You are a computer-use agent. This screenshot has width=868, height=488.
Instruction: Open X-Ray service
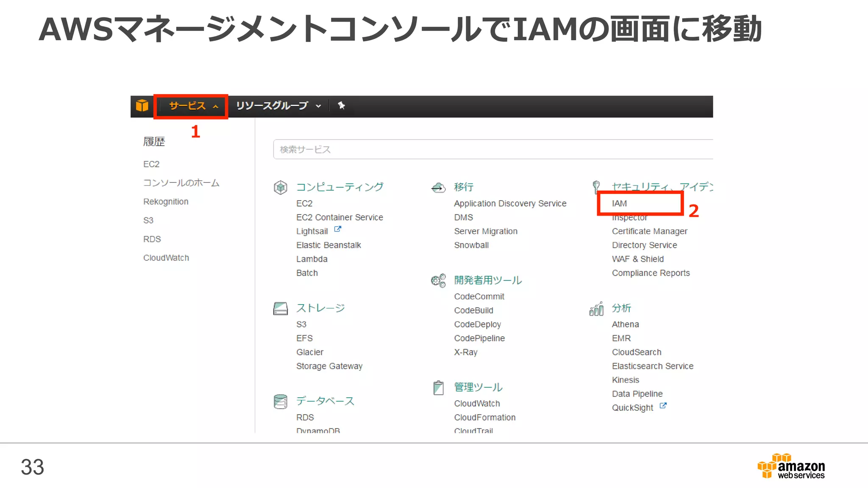click(x=465, y=352)
